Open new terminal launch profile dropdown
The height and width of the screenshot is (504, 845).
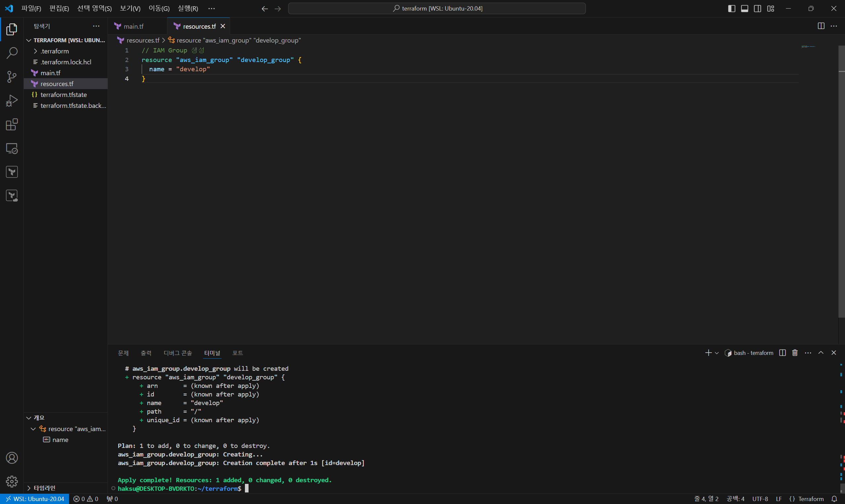coord(717,353)
